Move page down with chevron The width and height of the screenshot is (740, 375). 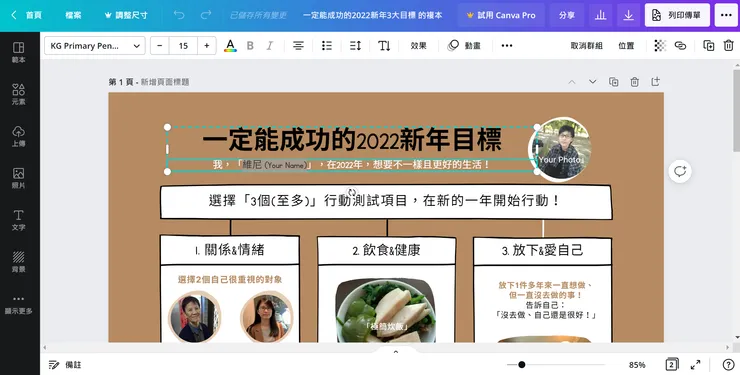coord(593,82)
